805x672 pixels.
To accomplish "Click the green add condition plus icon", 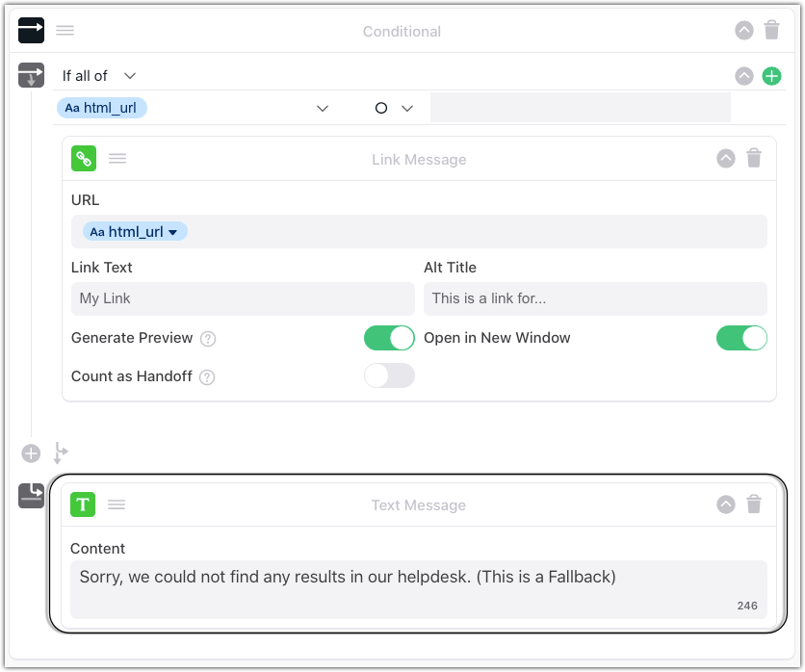I will [771, 76].
